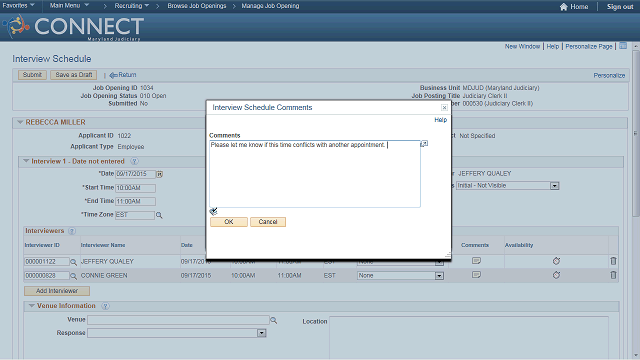
Task: Click spell check icon below comments box
Action: tap(213, 211)
